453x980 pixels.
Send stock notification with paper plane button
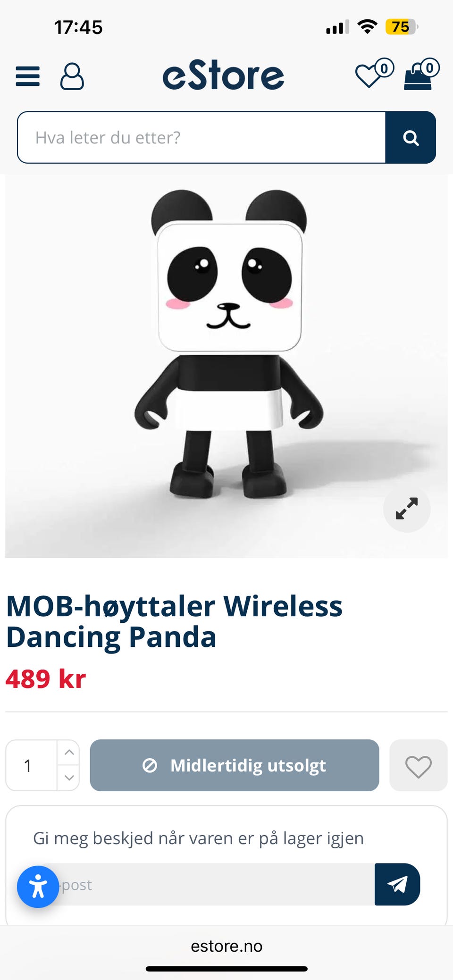click(397, 884)
